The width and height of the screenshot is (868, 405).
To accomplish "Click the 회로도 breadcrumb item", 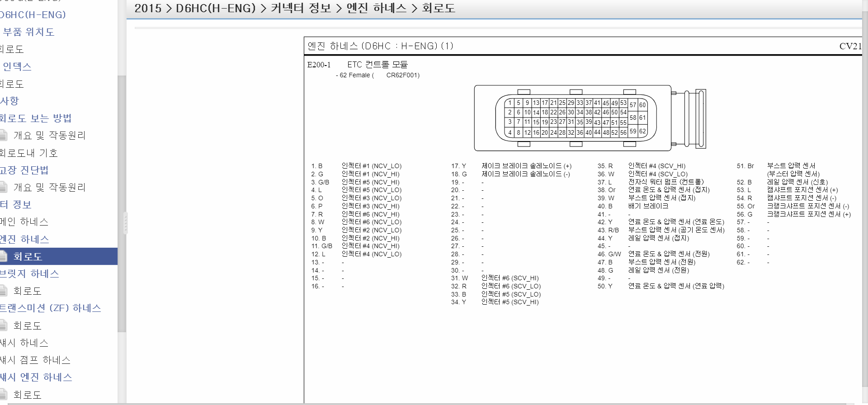I will coord(438,9).
